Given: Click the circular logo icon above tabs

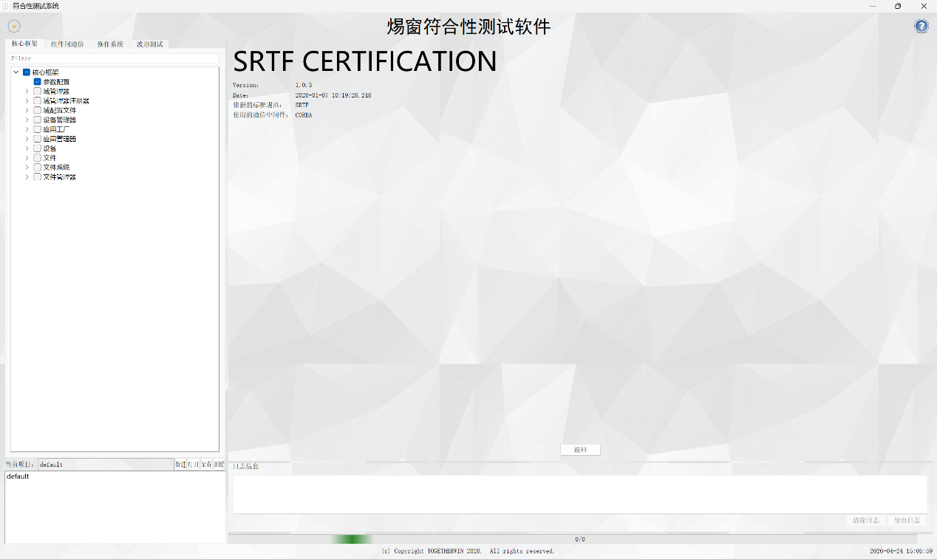Looking at the screenshot, I should [x=14, y=27].
